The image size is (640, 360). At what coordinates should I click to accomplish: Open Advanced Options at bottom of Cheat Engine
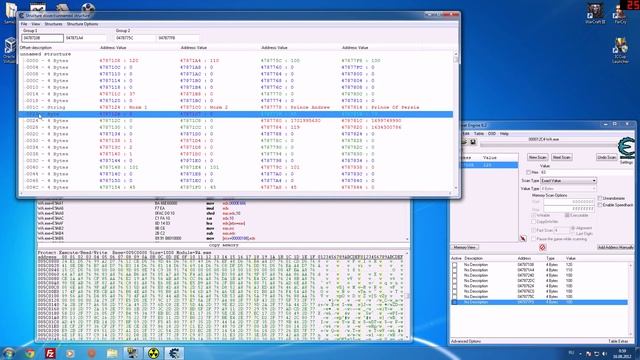point(466,341)
